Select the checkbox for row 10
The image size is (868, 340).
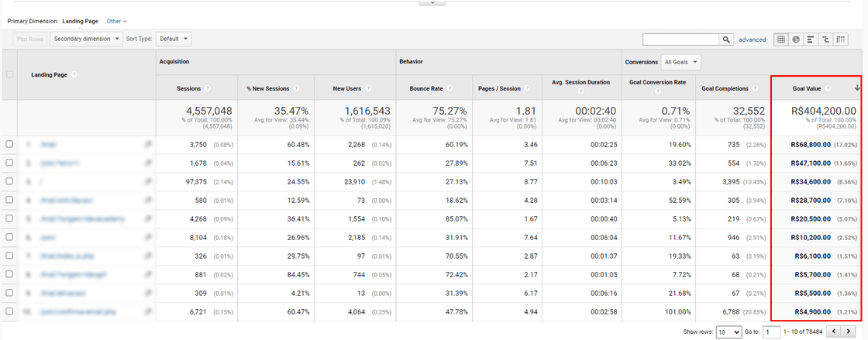coord(9,311)
